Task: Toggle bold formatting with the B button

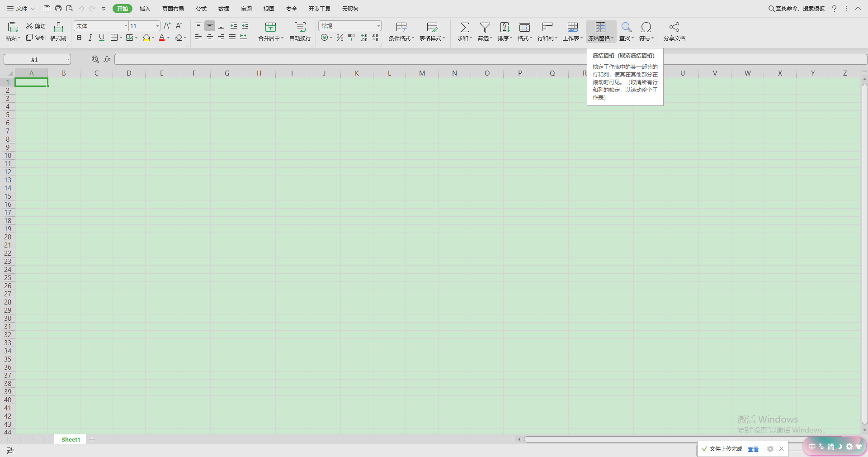Action: [79, 38]
